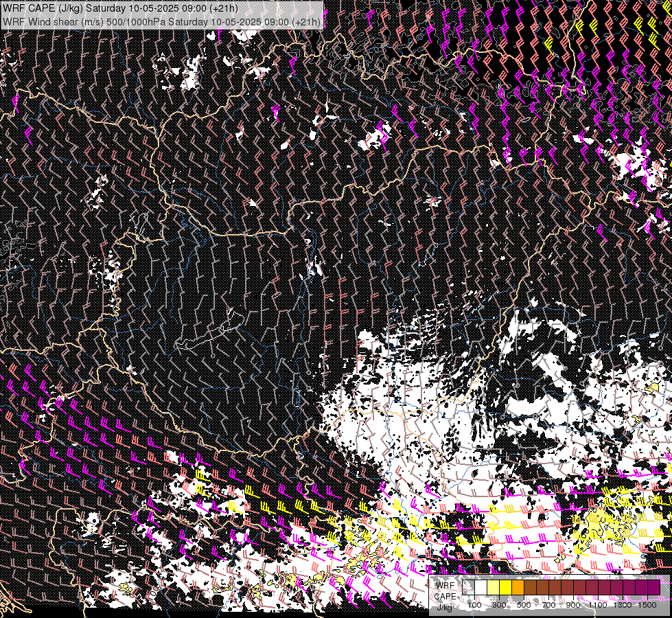Click the last purple swatch above 1500
The height and width of the screenshot is (618, 672).
coord(654,587)
